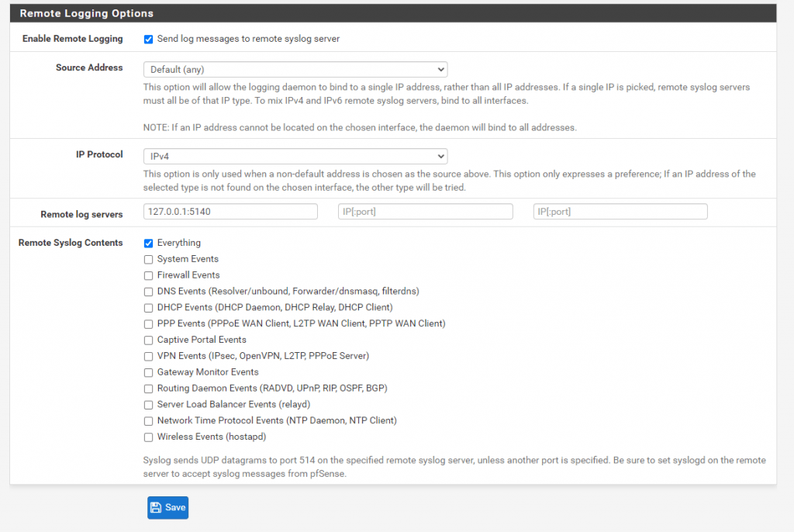Check Network Time Protocol Events

(x=148, y=422)
